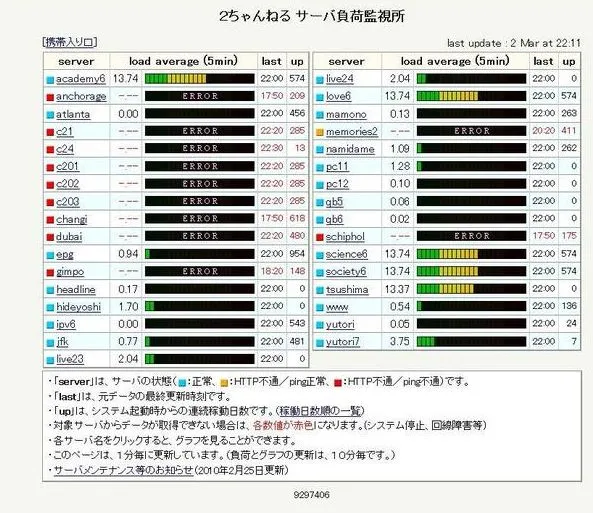
Task: Click the yellow status icon for memories2
Action: pos(320,132)
